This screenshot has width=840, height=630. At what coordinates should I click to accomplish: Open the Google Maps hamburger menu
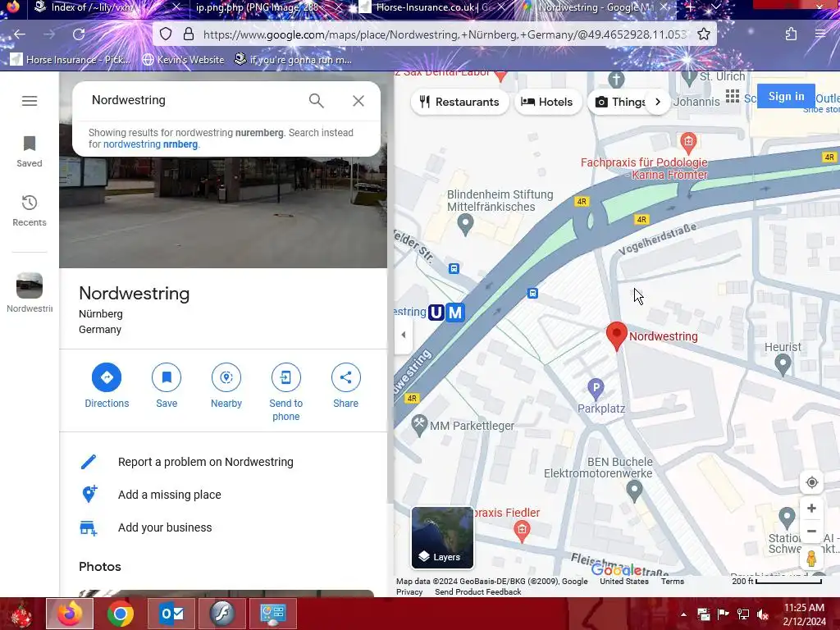30,101
